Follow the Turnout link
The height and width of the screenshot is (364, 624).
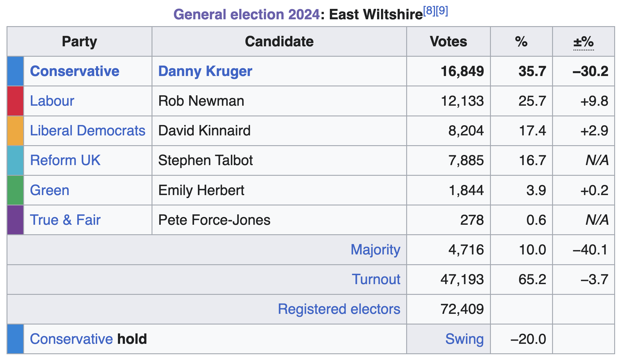pos(376,279)
